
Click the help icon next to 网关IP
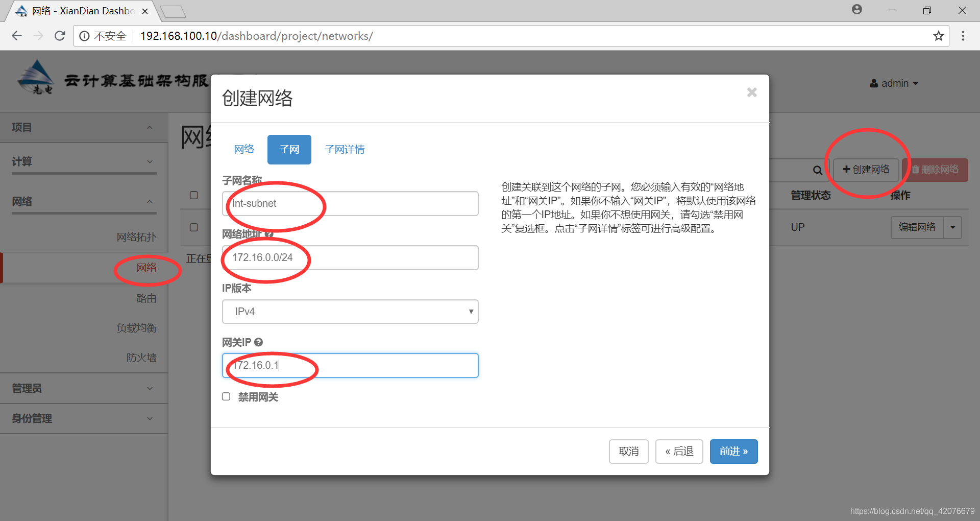(258, 342)
